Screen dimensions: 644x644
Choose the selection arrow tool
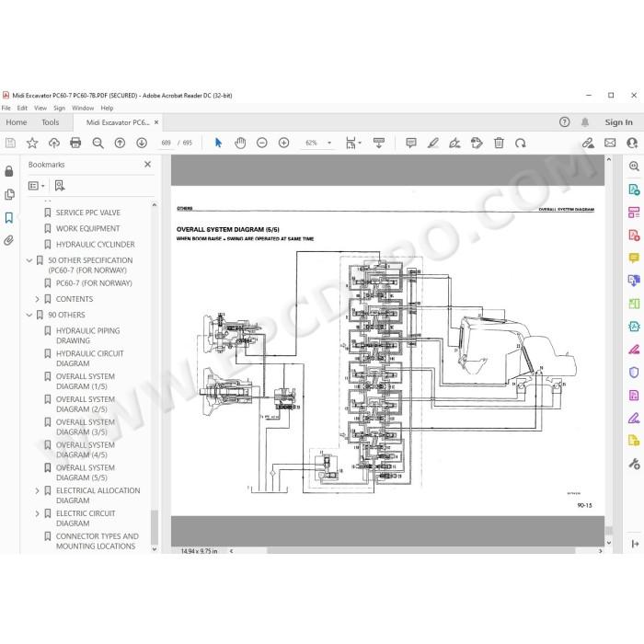click(218, 143)
